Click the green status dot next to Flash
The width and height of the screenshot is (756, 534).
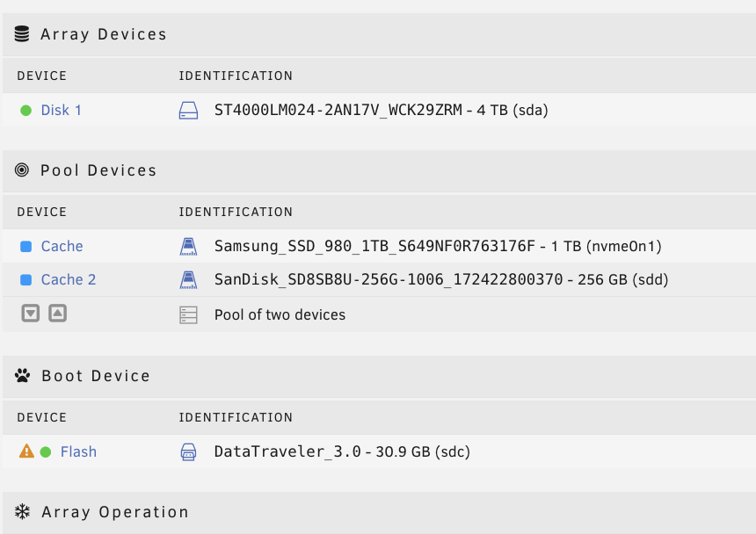[46, 452]
